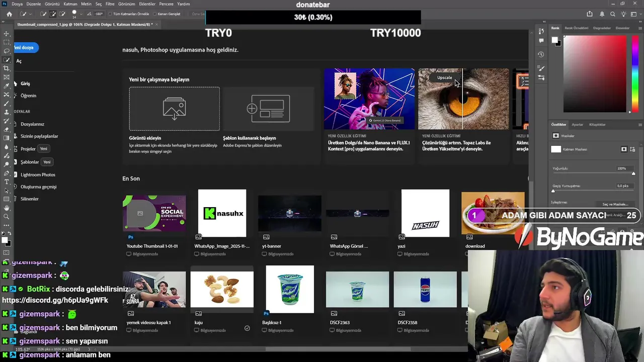Select the Brush tool
The height and width of the screenshot is (362, 644).
(7, 103)
